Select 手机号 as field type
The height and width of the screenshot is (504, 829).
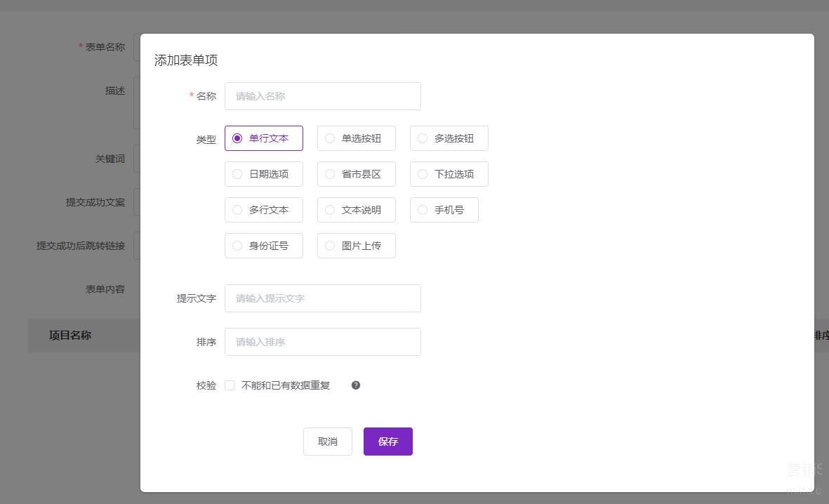pos(444,210)
